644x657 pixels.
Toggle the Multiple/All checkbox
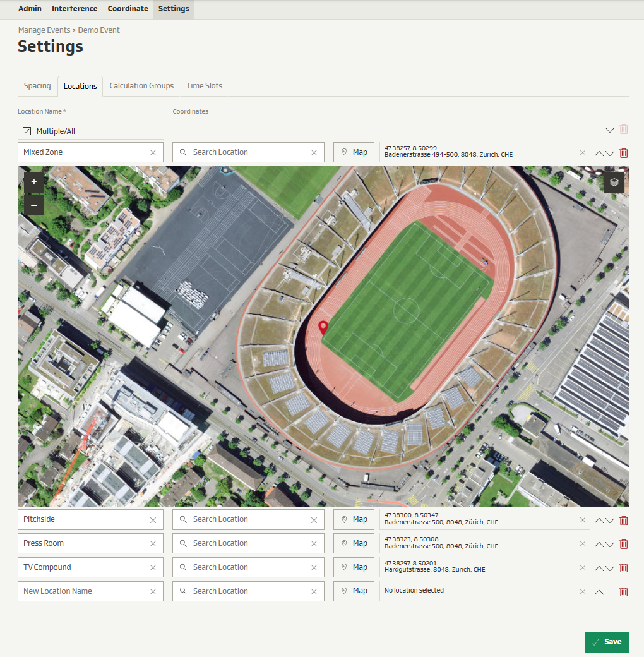(27, 131)
